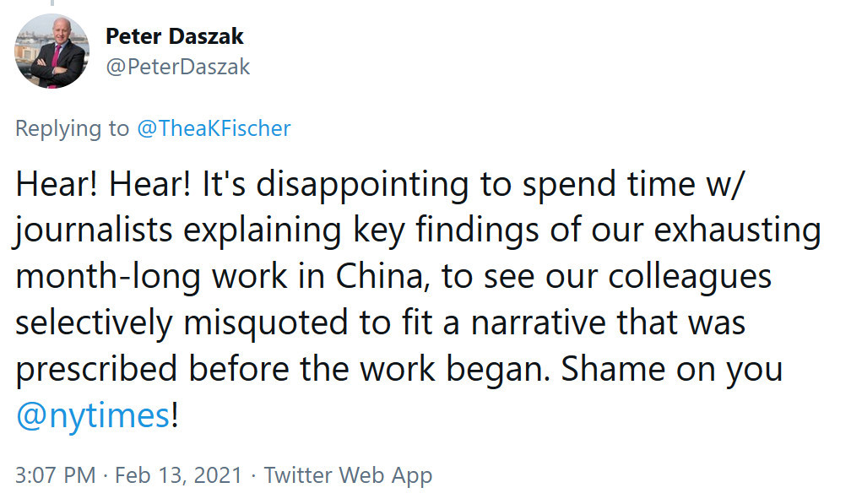This screenshot has height=504, width=851.
Task: Visit the @TheaKFischer mention link
Action: [x=214, y=128]
